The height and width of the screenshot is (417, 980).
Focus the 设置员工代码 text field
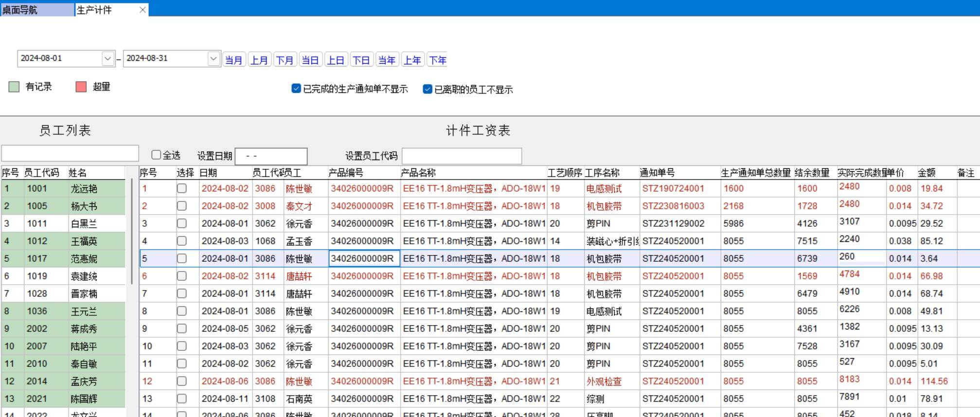pyautogui.click(x=462, y=156)
